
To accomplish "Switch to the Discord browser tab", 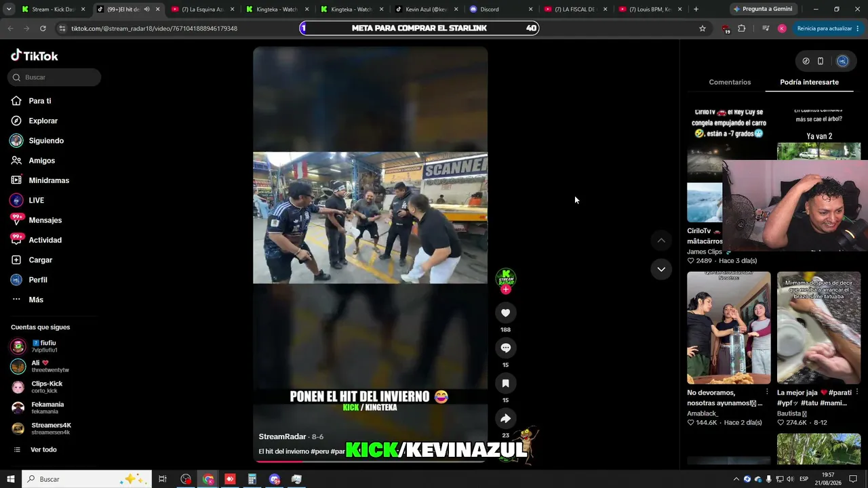I will [x=500, y=9].
